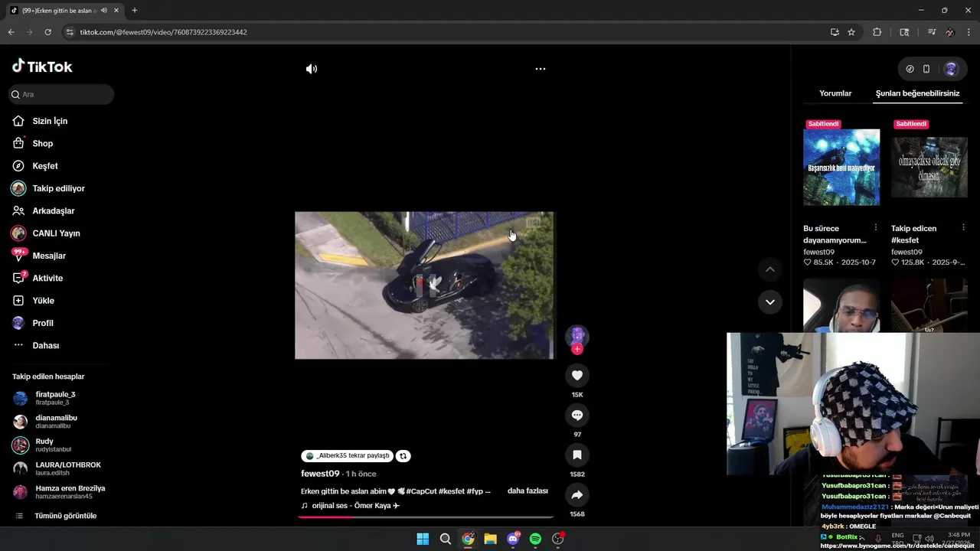Open File Explorer from the taskbar
980x551 pixels.
click(490, 539)
